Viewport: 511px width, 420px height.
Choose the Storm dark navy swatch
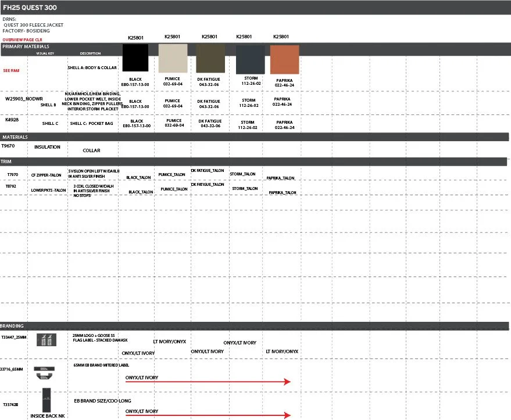point(251,60)
